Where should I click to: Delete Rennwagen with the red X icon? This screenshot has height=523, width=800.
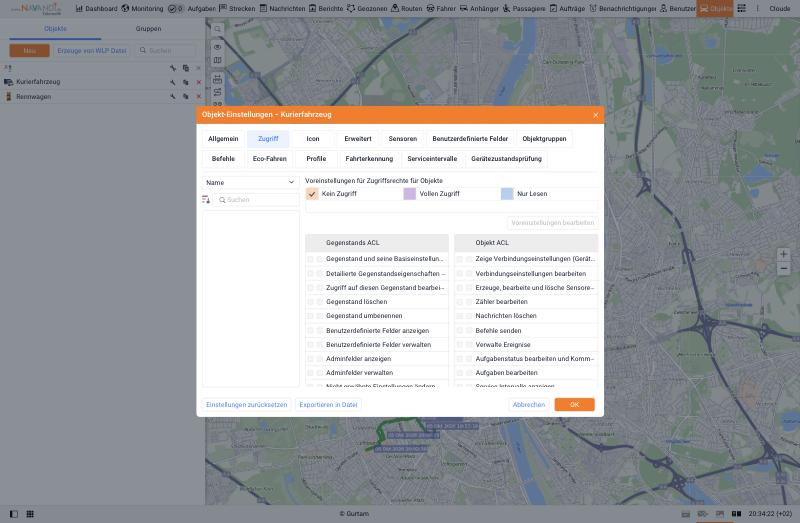coord(199,96)
